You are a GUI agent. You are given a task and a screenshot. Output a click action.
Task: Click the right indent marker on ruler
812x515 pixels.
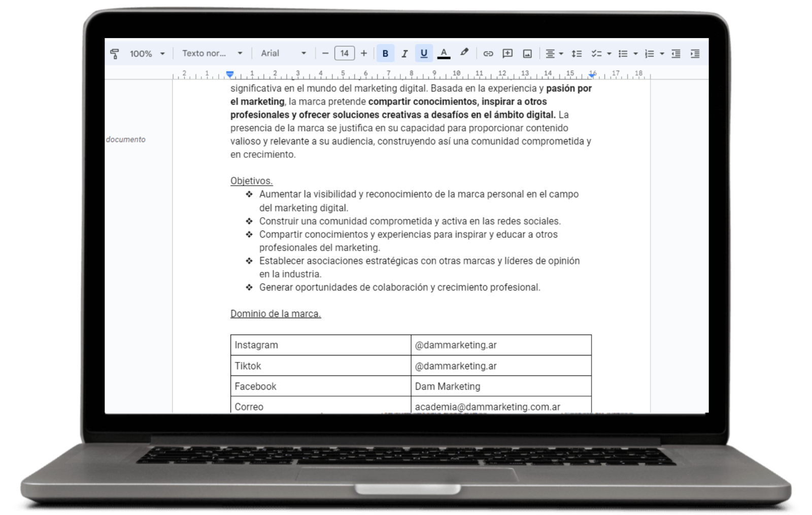pyautogui.click(x=592, y=75)
